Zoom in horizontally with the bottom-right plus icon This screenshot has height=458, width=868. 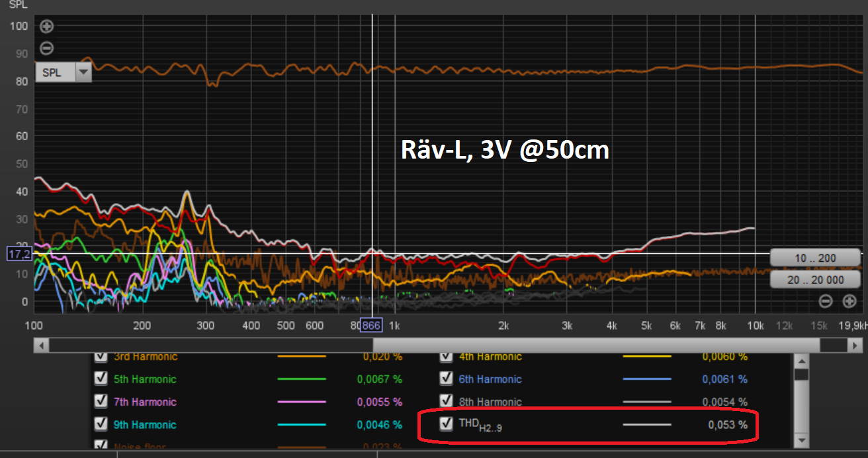[x=849, y=301]
